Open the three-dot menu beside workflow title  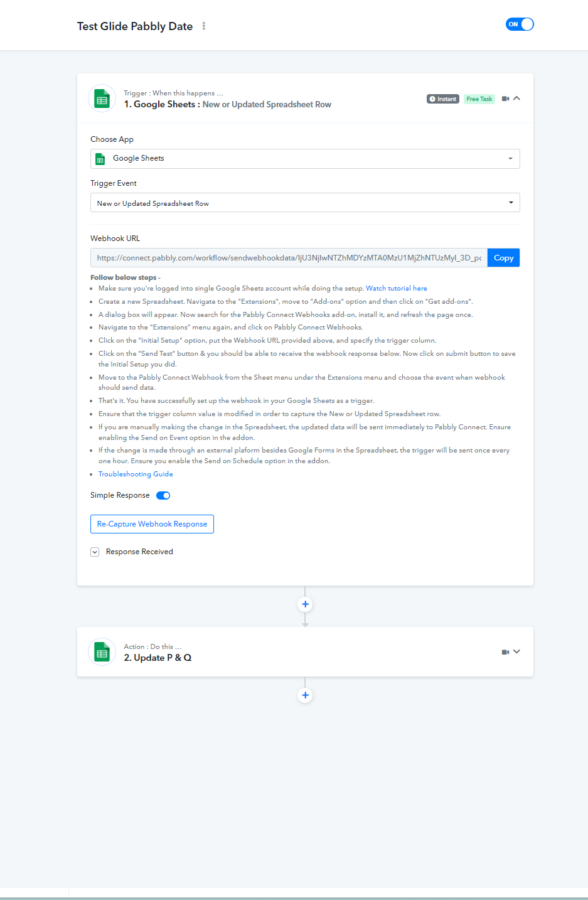pos(203,26)
